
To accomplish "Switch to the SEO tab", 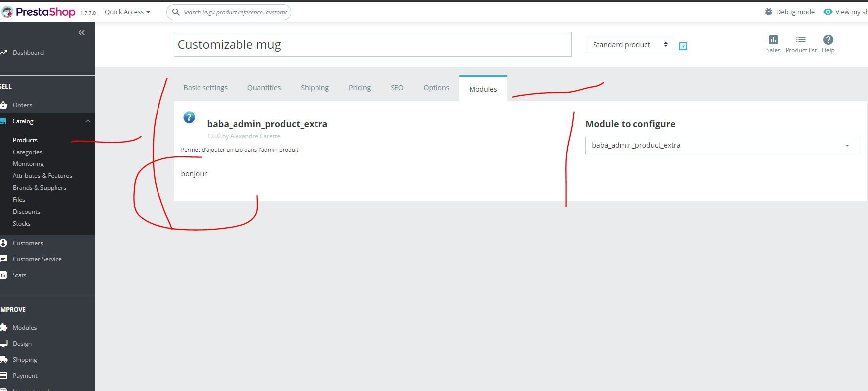I will click(x=397, y=88).
